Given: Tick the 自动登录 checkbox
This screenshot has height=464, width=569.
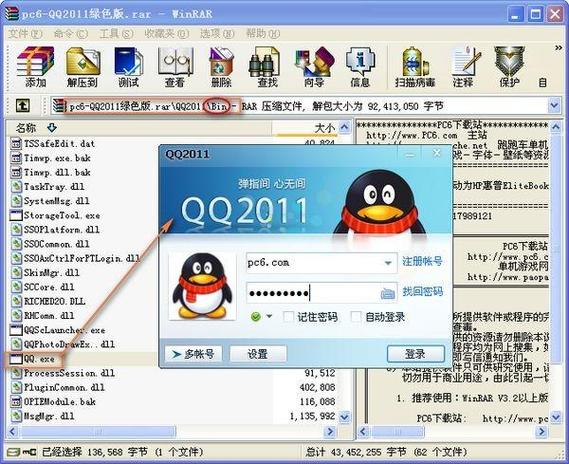Looking at the screenshot, I should [356, 317].
